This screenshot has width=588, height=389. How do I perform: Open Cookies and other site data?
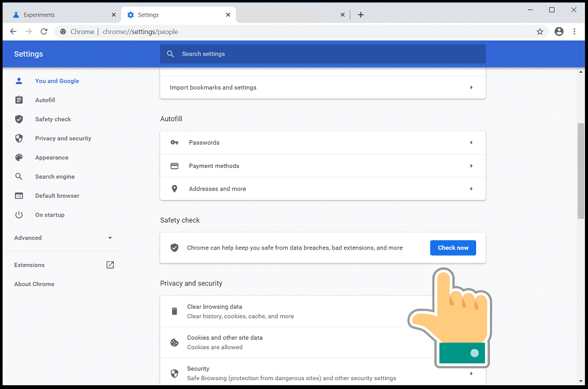coord(322,342)
